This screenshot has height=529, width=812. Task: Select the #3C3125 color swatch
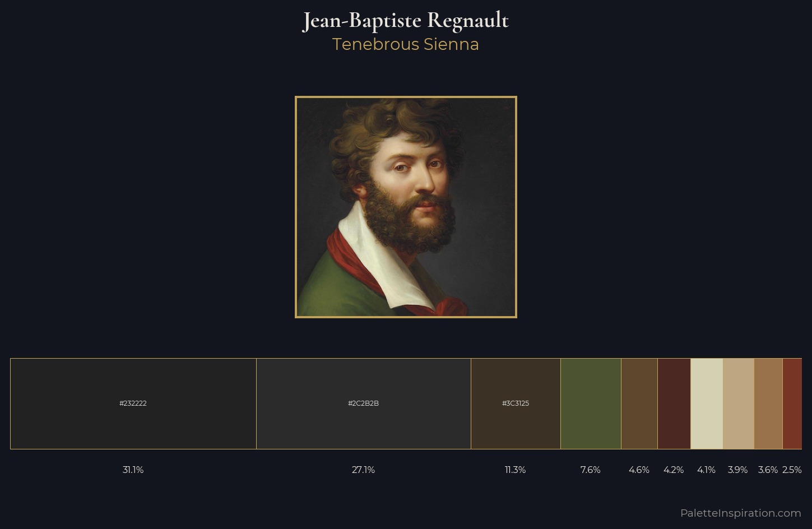click(516, 403)
